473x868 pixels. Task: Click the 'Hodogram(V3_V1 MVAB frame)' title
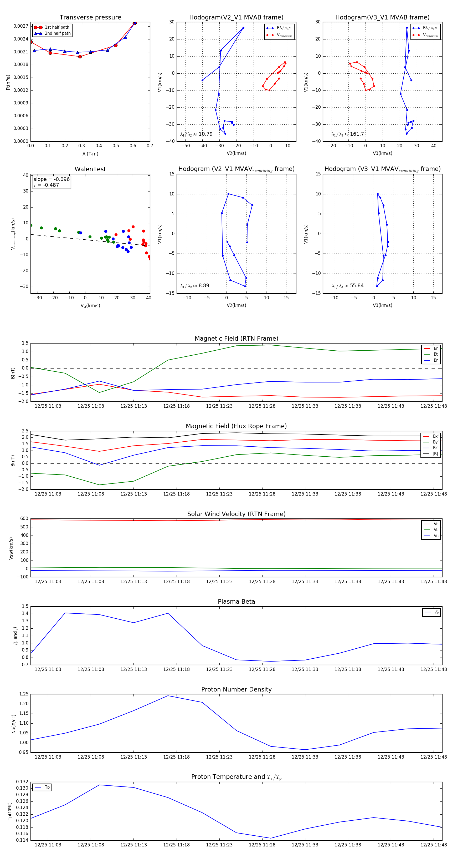[x=382, y=18]
